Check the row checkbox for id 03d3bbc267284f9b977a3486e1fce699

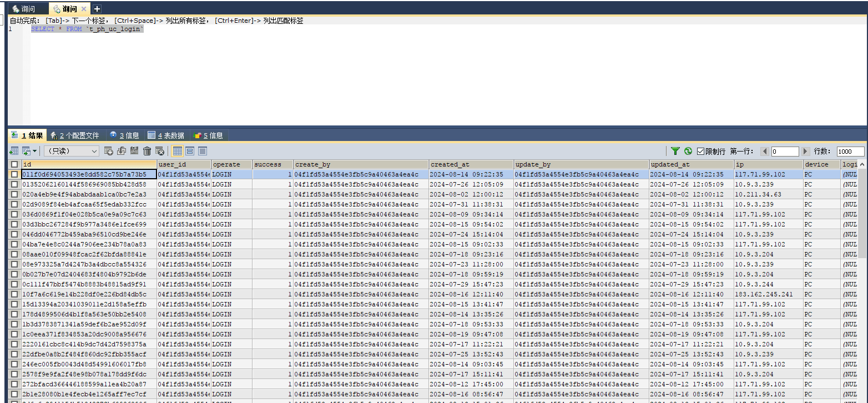[14, 224]
